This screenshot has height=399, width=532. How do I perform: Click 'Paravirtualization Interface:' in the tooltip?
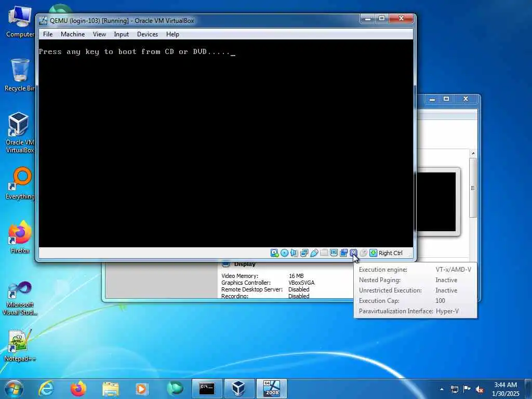396,311
